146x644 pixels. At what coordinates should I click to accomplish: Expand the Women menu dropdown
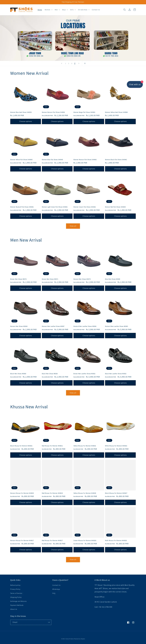(49, 10)
